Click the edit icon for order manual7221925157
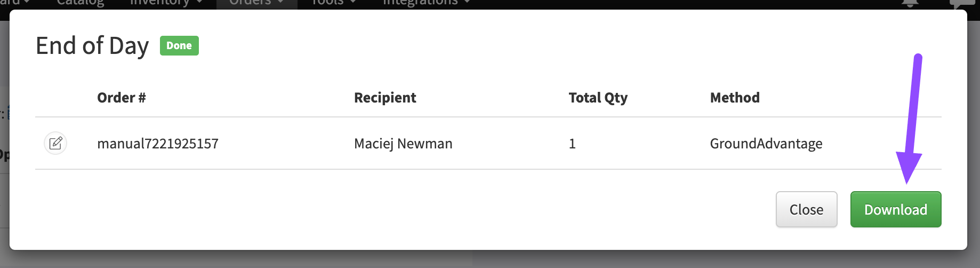 tap(55, 143)
